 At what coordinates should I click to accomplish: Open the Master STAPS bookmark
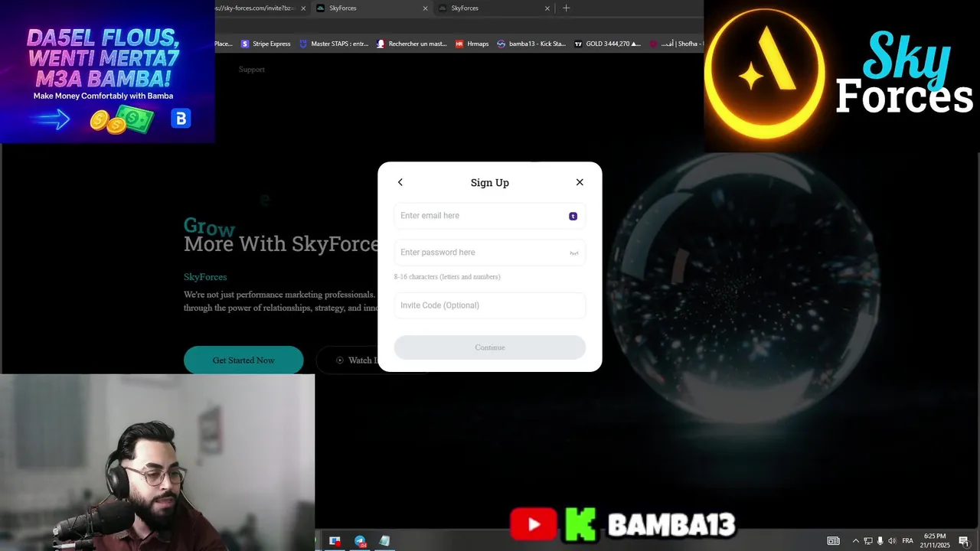(x=334, y=44)
